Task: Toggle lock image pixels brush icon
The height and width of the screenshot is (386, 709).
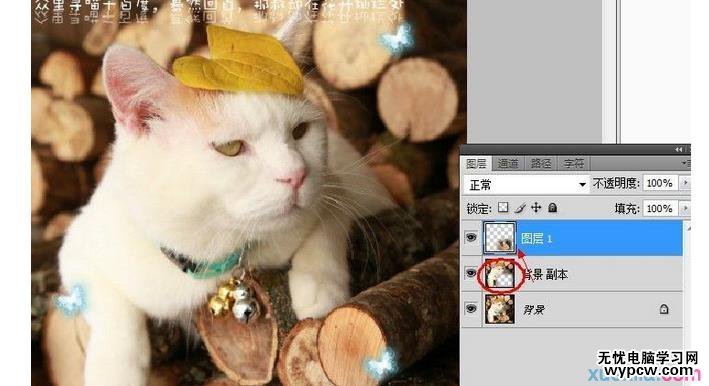Action: pos(520,208)
